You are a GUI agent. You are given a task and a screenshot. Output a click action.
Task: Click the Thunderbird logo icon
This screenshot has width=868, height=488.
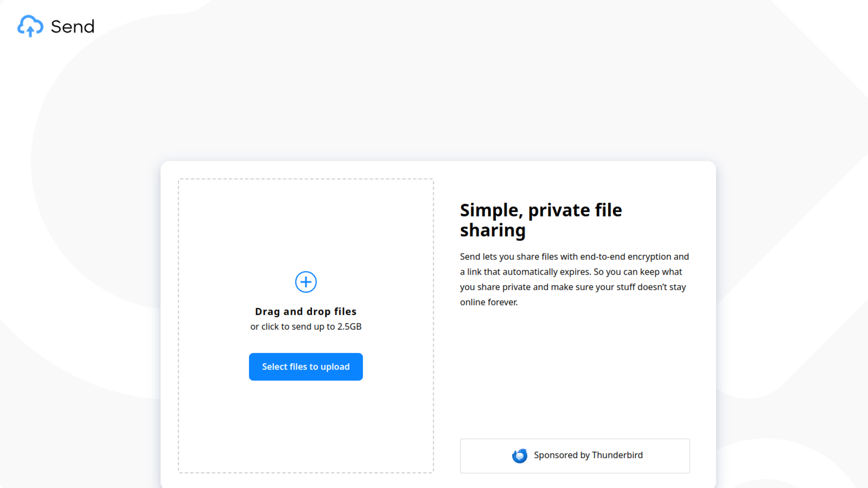pyautogui.click(x=519, y=455)
